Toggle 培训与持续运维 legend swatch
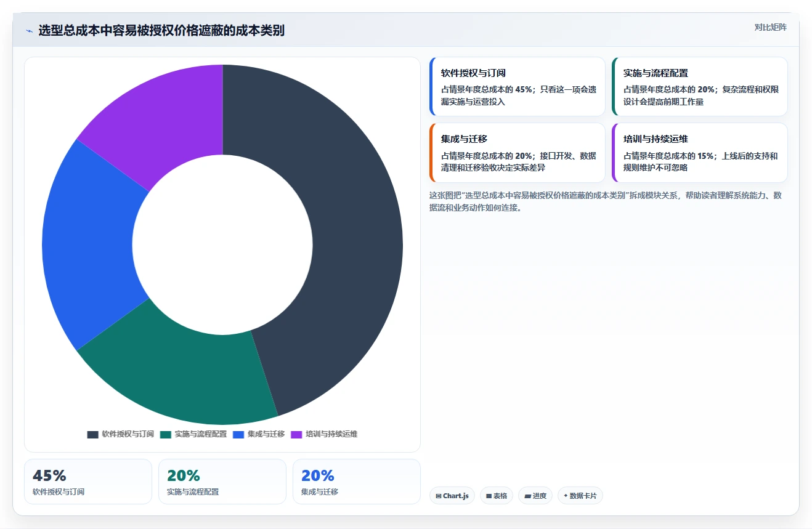 coord(296,434)
